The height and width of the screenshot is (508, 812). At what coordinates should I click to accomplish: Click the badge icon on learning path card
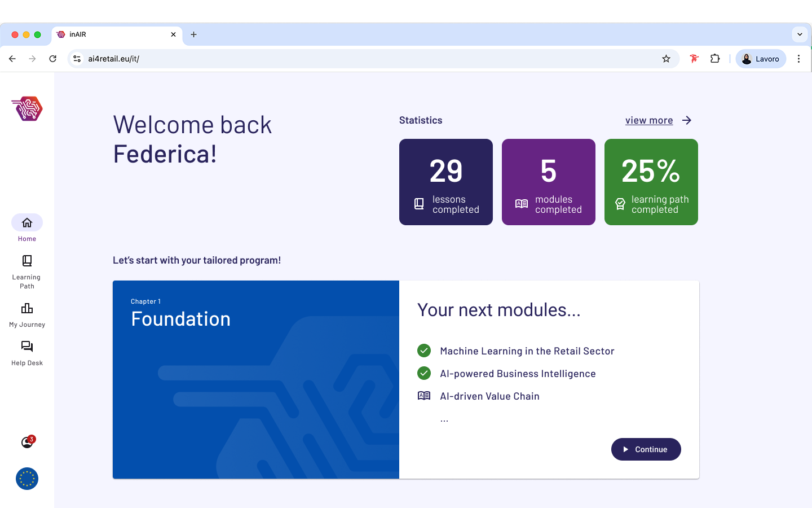click(x=620, y=204)
